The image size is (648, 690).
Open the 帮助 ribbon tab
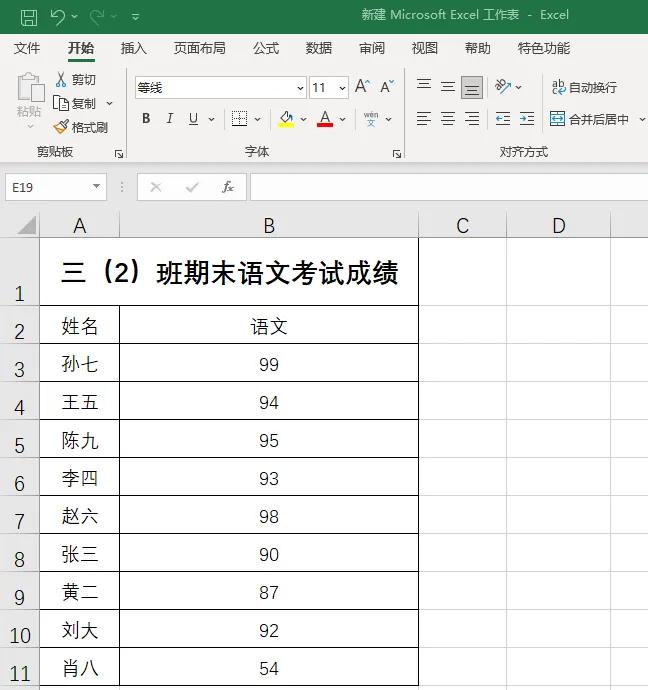tap(477, 48)
